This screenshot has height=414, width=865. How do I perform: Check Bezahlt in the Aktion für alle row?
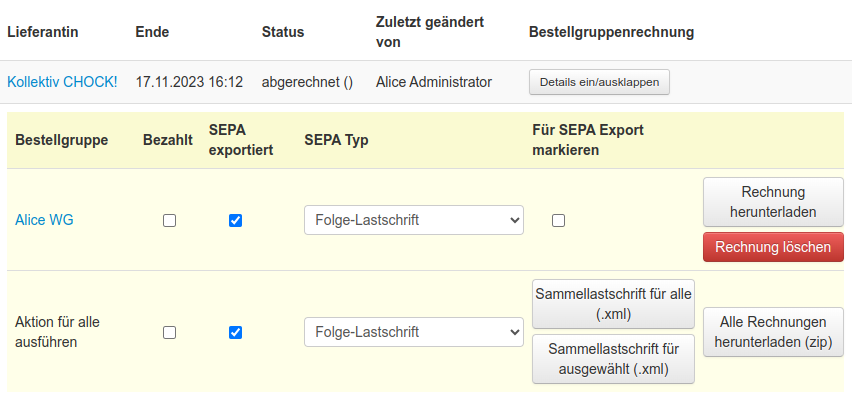tap(169, 332)
